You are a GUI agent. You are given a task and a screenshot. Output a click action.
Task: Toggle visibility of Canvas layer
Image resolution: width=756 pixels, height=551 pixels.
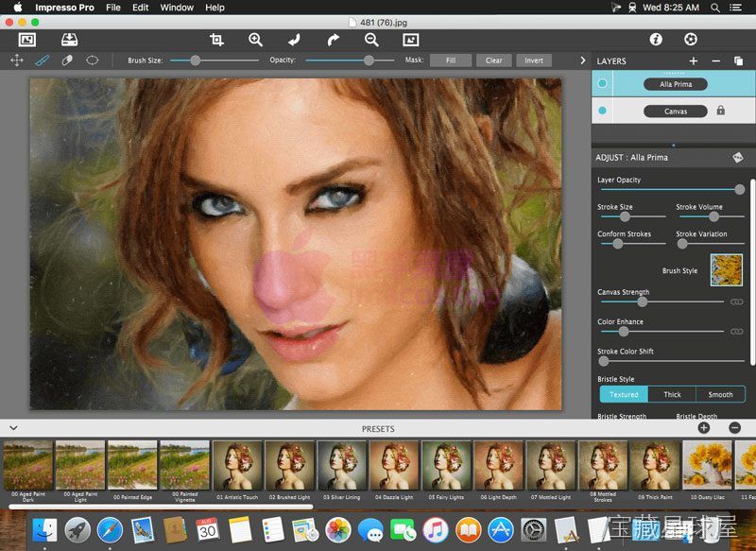[x=602, y=111]
